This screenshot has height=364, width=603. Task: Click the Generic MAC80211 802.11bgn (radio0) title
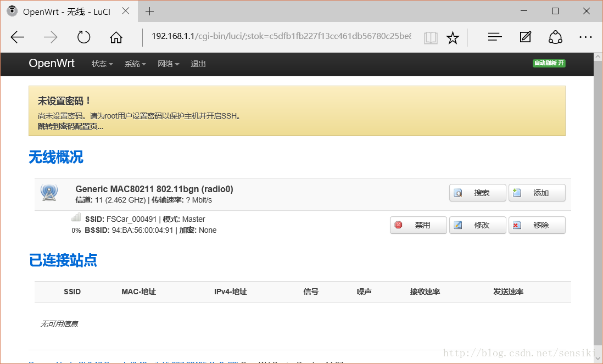tap(154, 189)
